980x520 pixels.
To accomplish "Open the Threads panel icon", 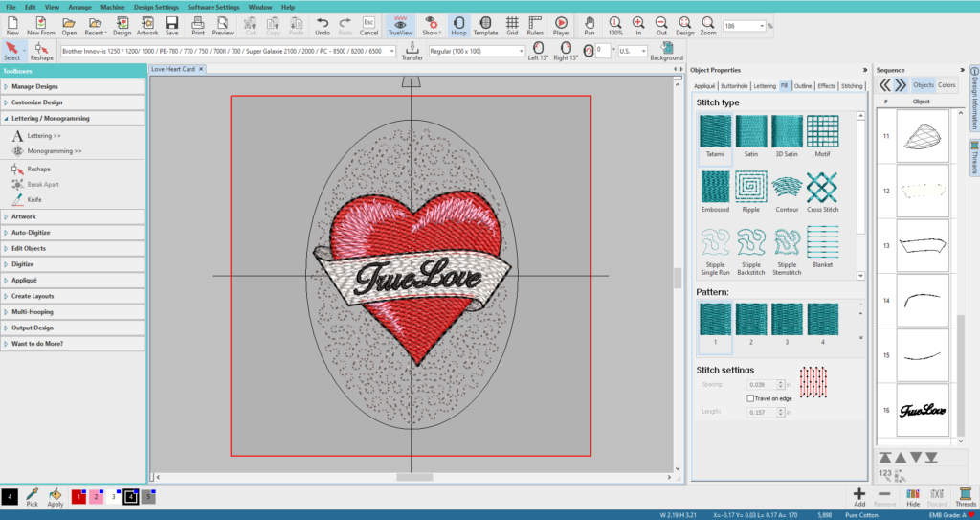I will coord(966,494).
